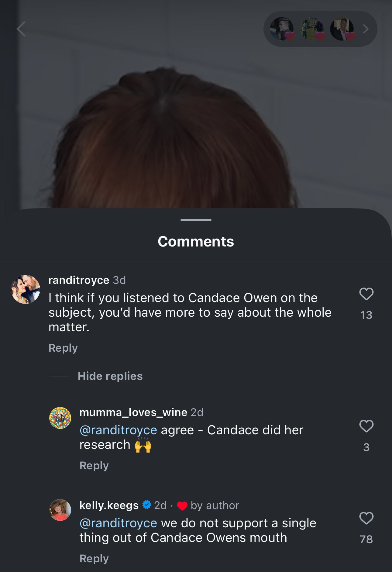392x572 pixels.
Task: Like randitroyce's comment with the heart
Action: coord(366,294)
